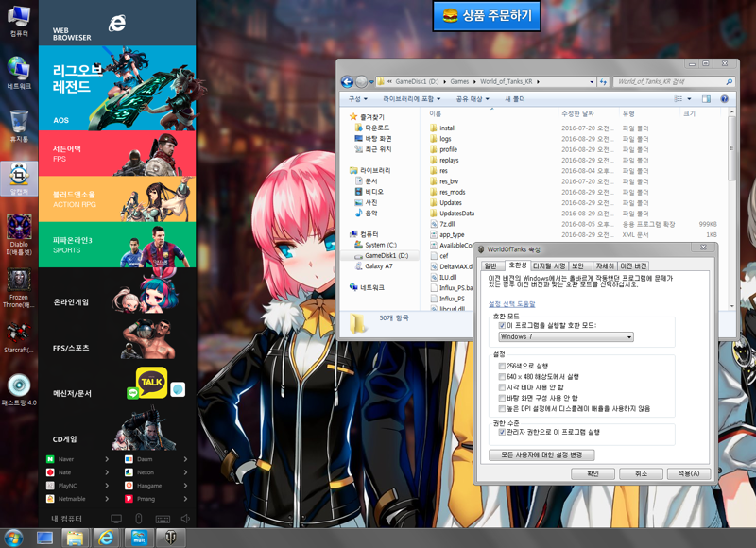Toggle 관리자 권한으로 이 프로그램 실행 checkbox

pyautogui.click(x=502, y=433)
